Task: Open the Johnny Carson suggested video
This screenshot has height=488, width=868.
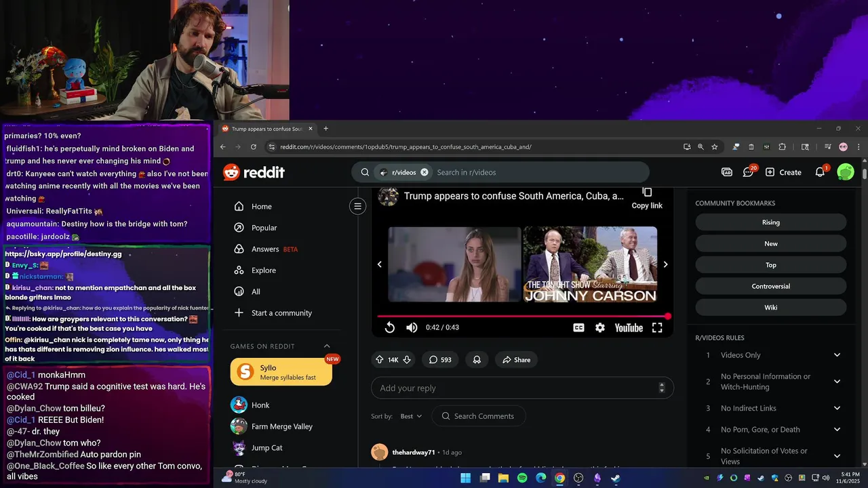Action: tap(590, 264)
